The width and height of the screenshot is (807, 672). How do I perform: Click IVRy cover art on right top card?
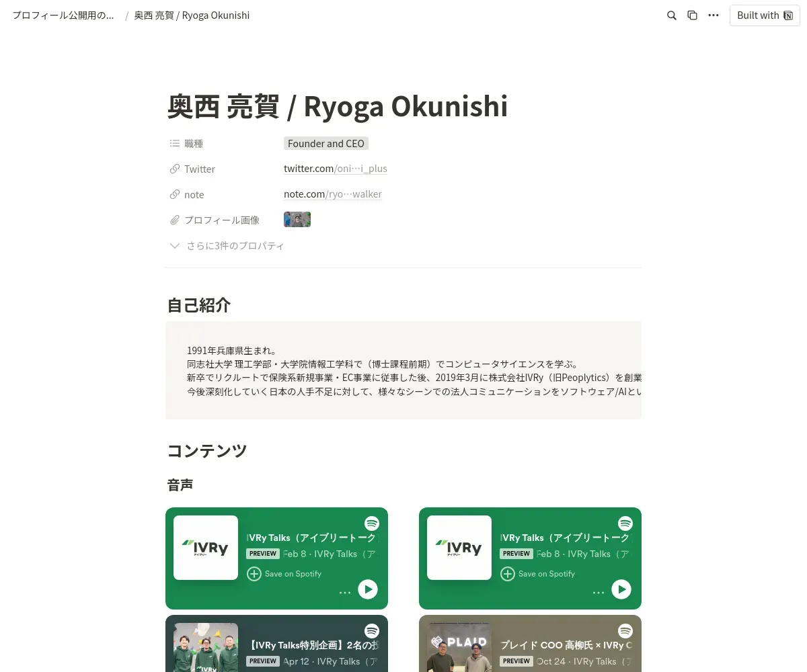[x=459, y=548]
